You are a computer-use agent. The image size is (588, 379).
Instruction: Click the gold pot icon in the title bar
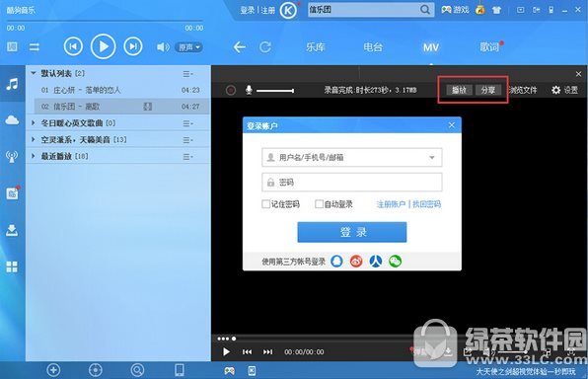480,10
